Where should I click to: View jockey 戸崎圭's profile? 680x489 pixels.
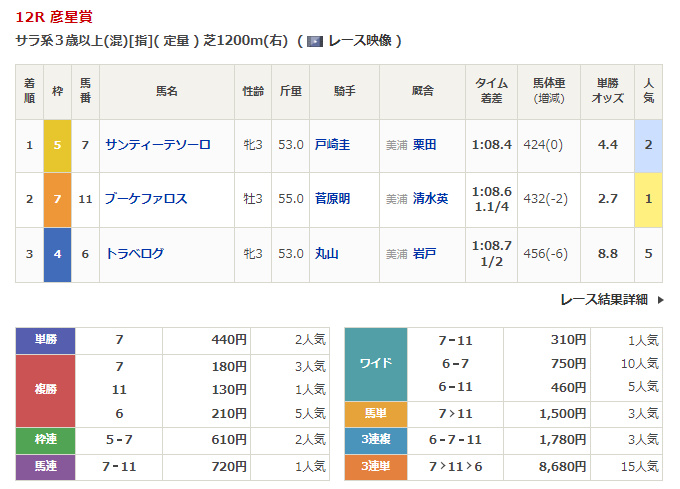(332, 145)
